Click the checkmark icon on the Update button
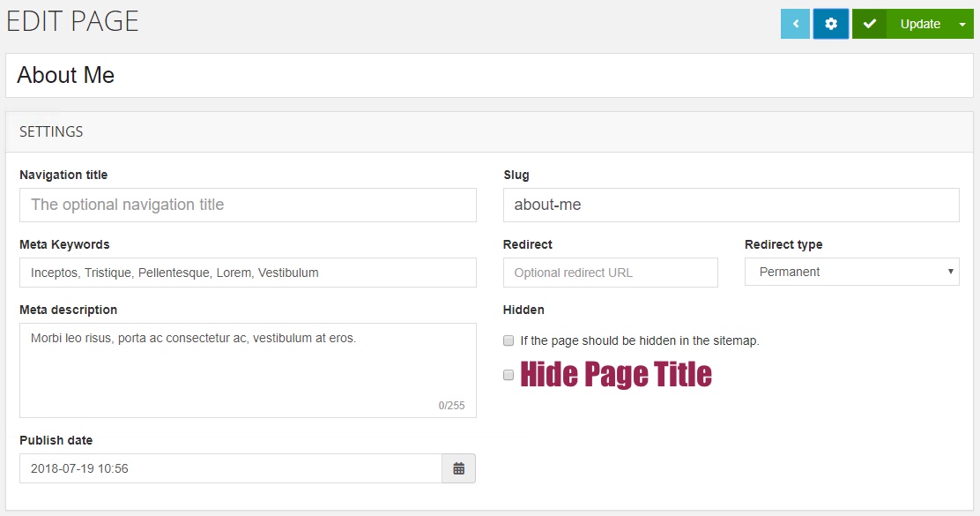Screen dimensions: 980x516 pos(869,24)
